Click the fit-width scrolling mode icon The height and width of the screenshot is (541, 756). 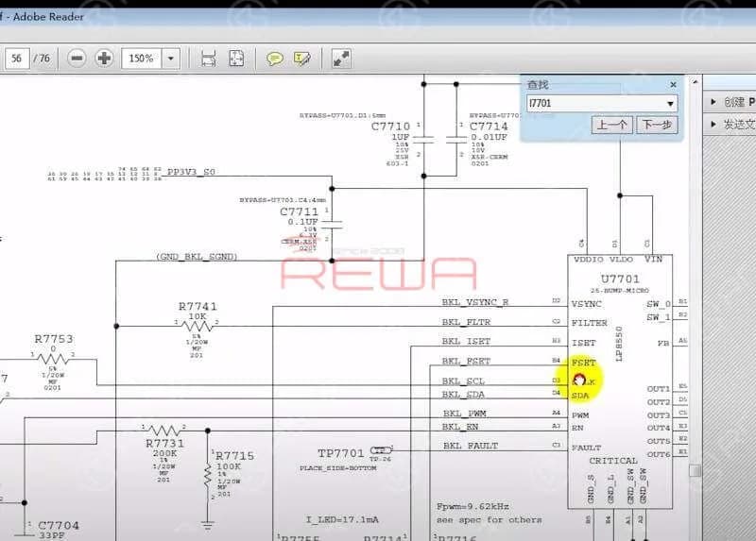pyautogui.click(x=208, y=59)
